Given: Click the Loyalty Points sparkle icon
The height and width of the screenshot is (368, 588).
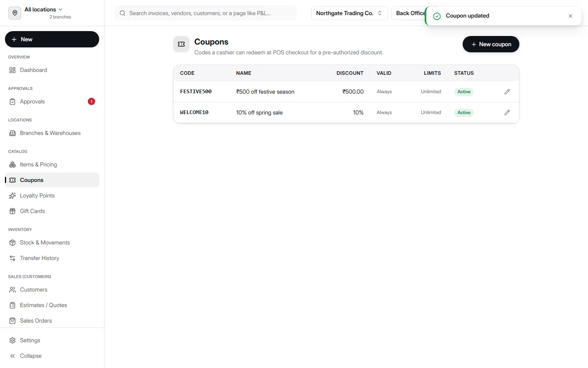Looking at the screenshot, I should [x=13, y=195].
